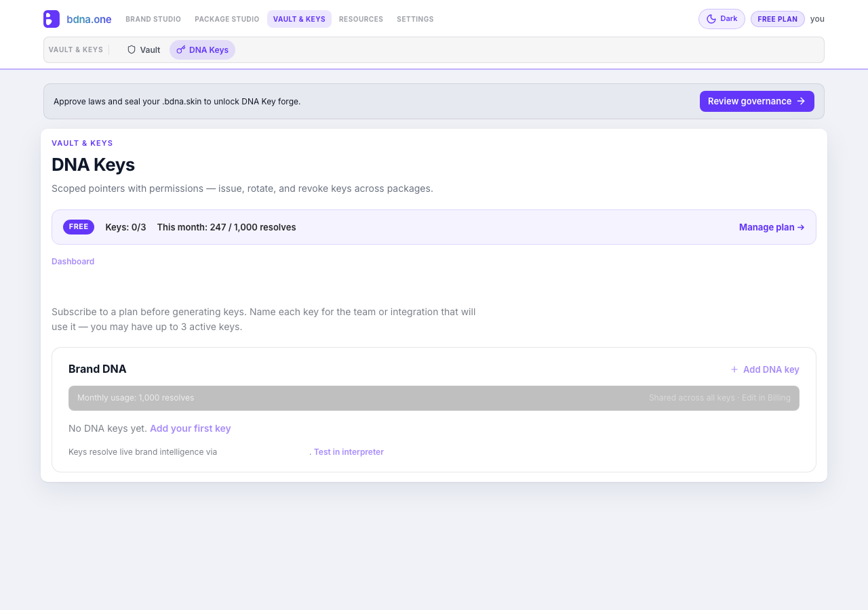
Task: Select the Vault & Keys menu
Action: [x=299, y=19]
